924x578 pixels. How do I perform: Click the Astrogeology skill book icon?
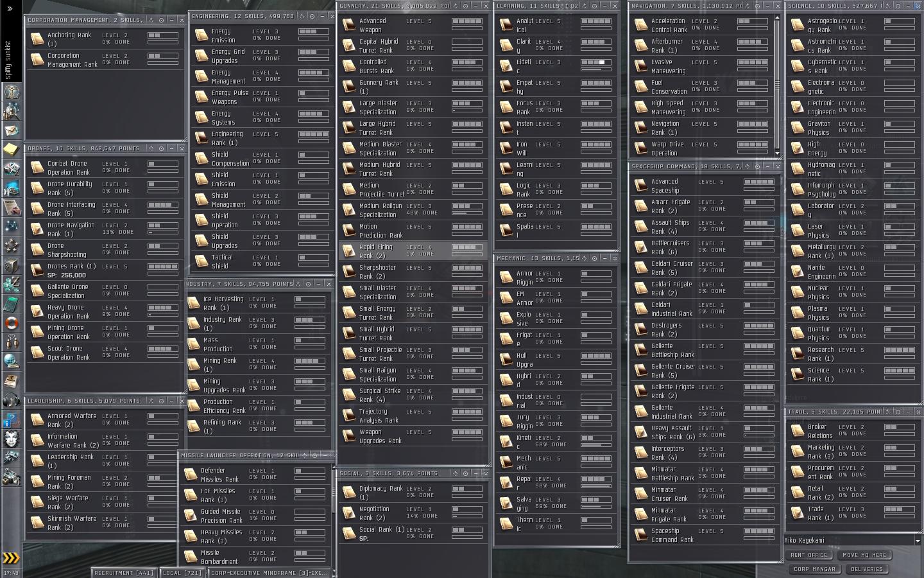pyautogui.click(x=797, y=24)
